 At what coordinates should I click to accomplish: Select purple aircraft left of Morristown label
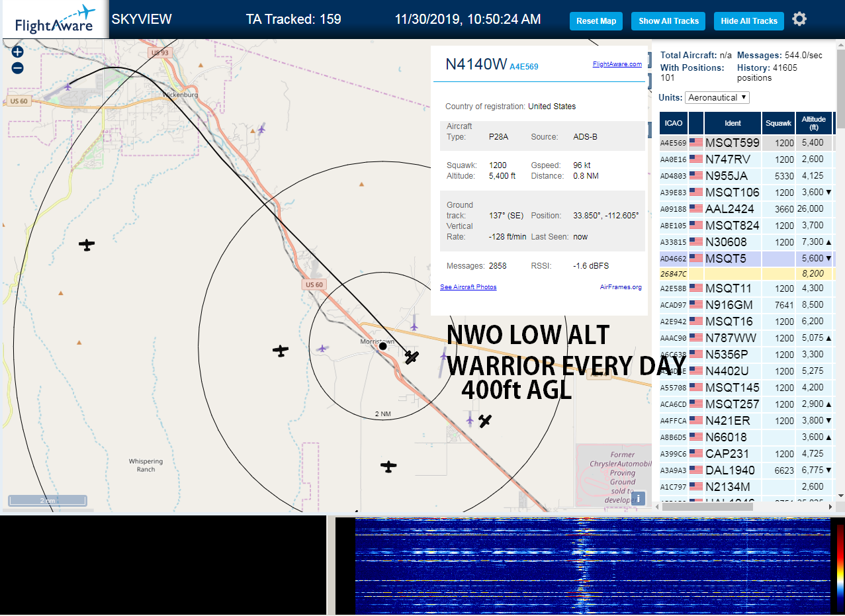point(322,348)
